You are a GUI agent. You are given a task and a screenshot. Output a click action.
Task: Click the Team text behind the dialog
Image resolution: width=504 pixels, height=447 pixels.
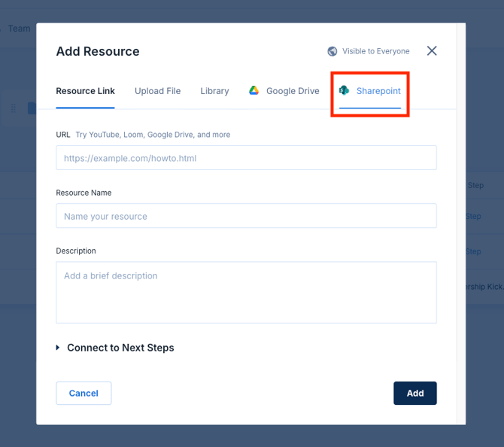point(19,29)
